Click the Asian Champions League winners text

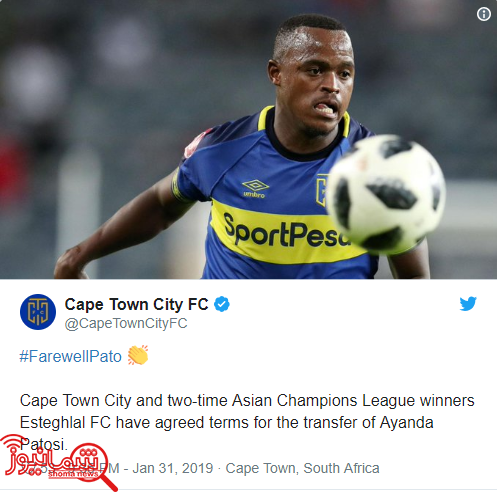coord(353,401)
